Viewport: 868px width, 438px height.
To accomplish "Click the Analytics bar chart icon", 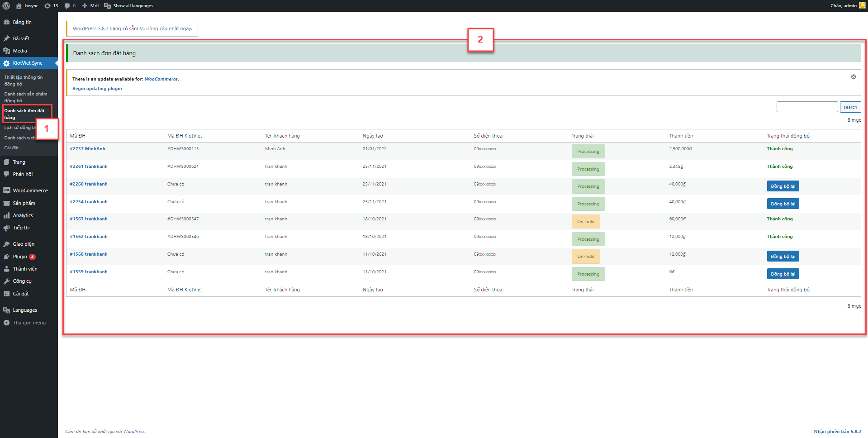I will [x=6, y=216].
